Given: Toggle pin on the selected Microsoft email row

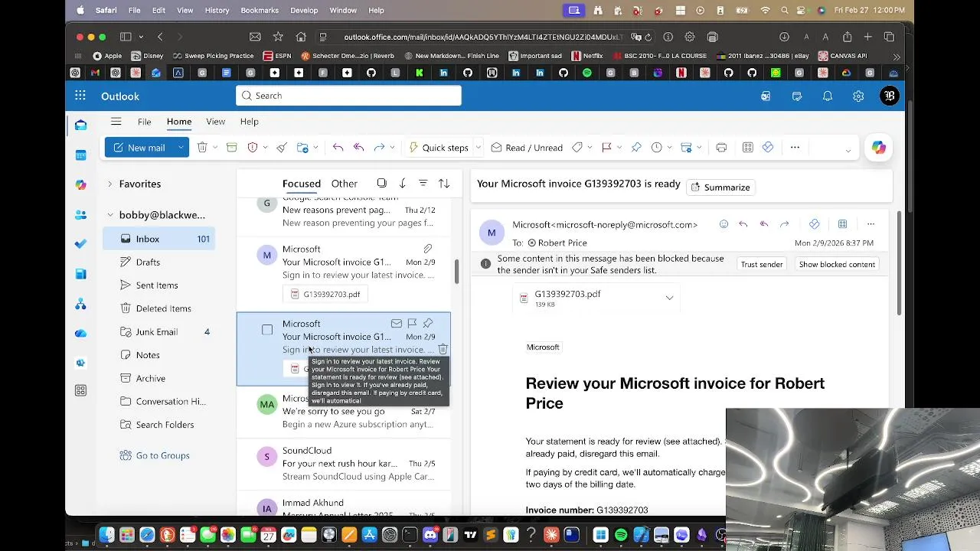Looking at the screenshot, I should coord(427,324).
